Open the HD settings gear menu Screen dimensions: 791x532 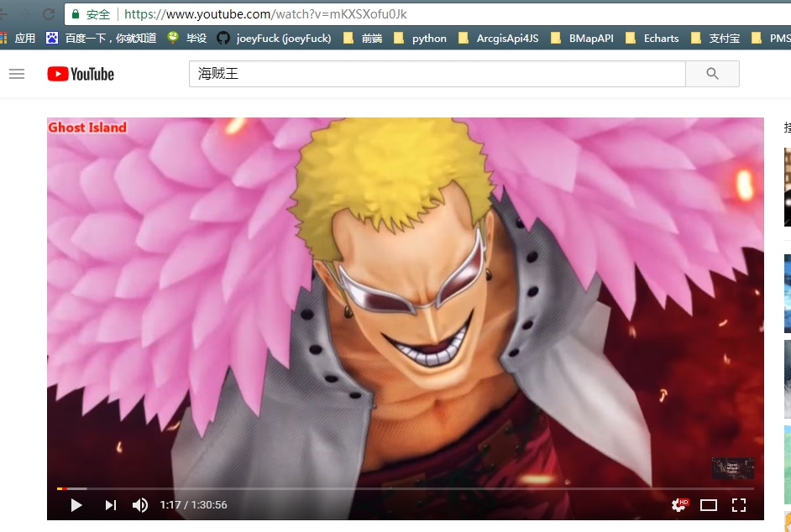point(678,504)
